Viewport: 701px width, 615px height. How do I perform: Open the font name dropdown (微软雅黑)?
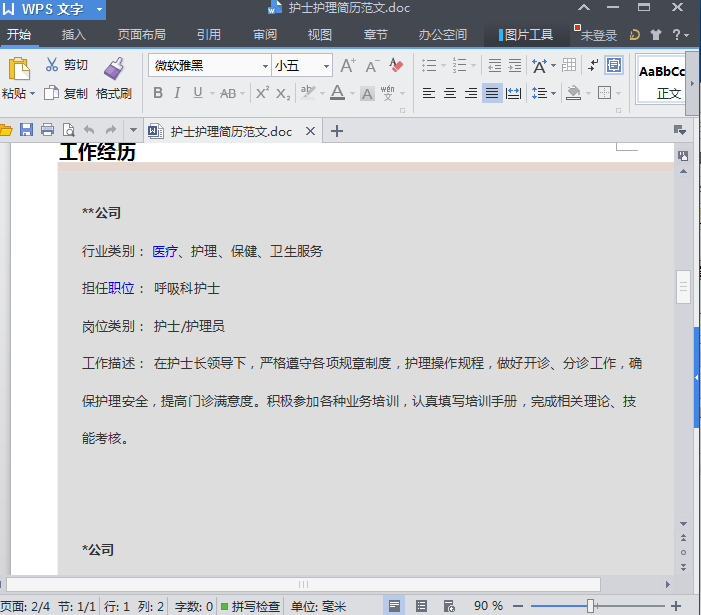[x=265, y=66]
